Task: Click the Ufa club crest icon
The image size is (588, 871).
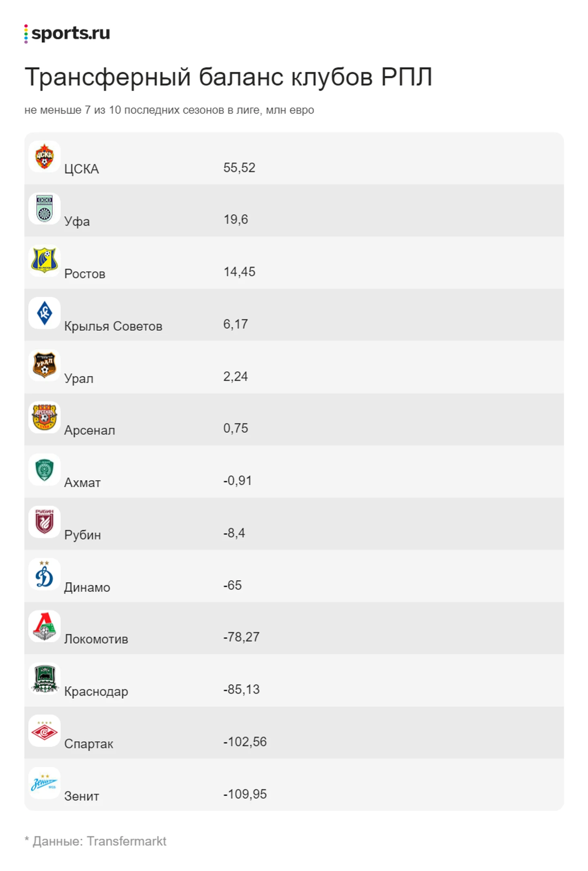Action: click(x=44, y=209)
